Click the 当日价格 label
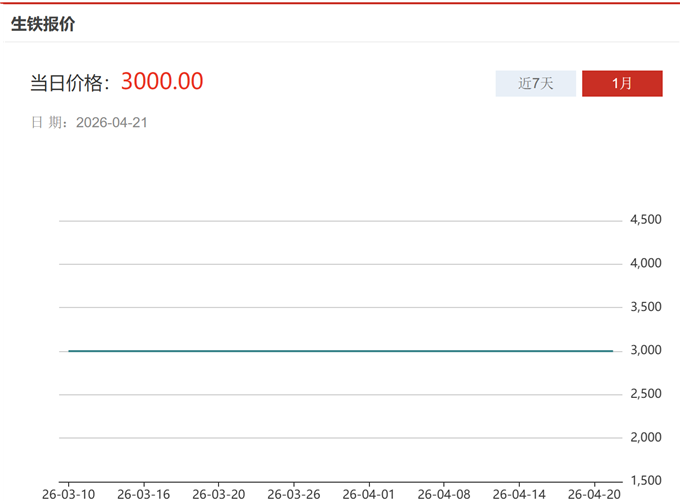680x501 pixels. point(68,83)
